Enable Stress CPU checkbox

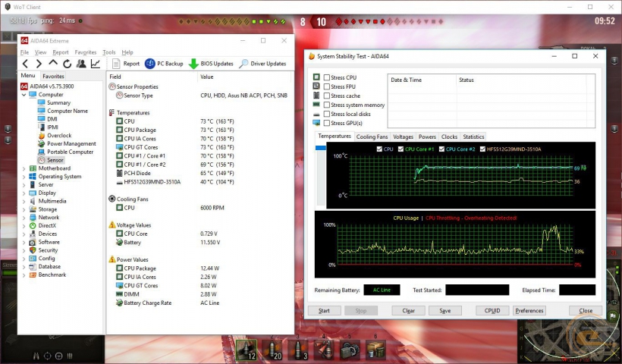pyautogui.click(x=327, y=77)
